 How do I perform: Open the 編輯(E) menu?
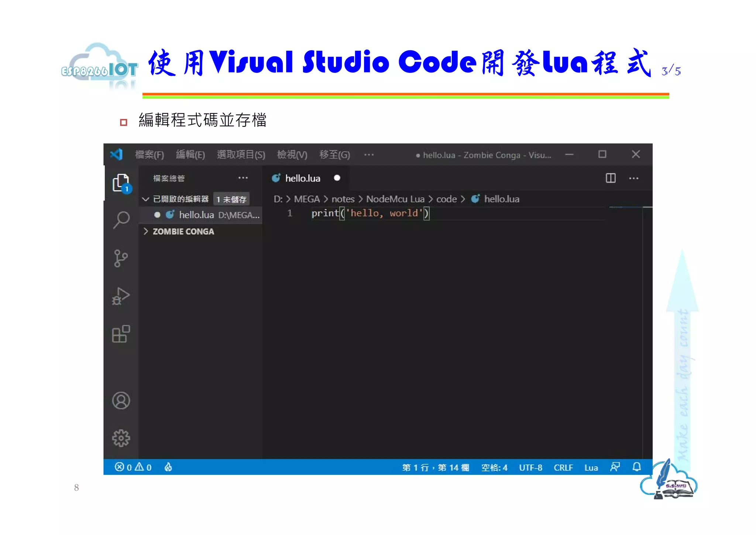coord(190,154)
